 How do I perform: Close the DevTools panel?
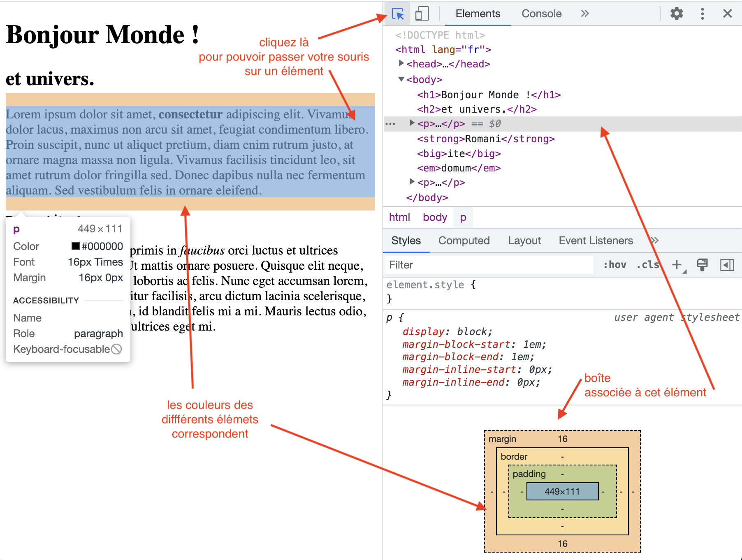pyautogui.click(x=727, y=14)
